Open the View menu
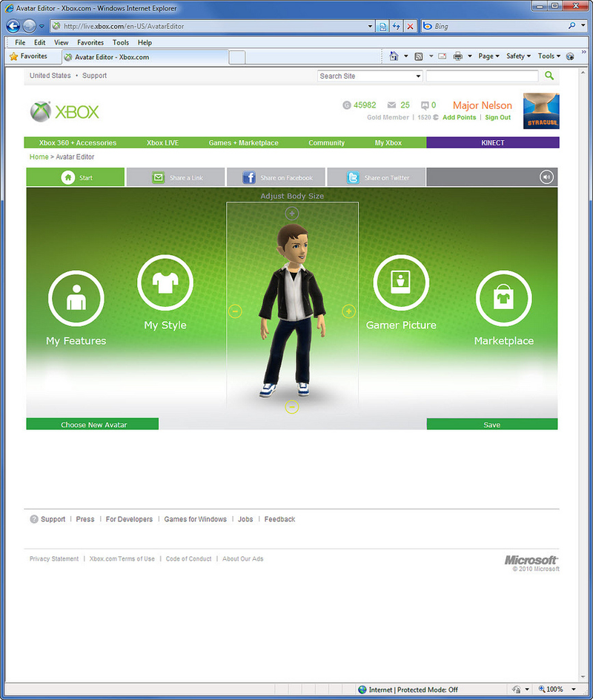The height and width of the screenshot is (700, 593). tap(61, 42)
